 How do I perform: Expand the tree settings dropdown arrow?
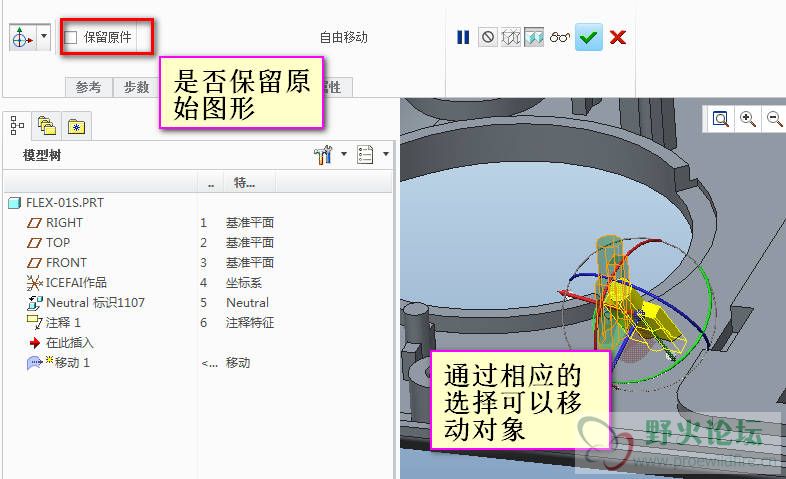[x=344, y=154]
